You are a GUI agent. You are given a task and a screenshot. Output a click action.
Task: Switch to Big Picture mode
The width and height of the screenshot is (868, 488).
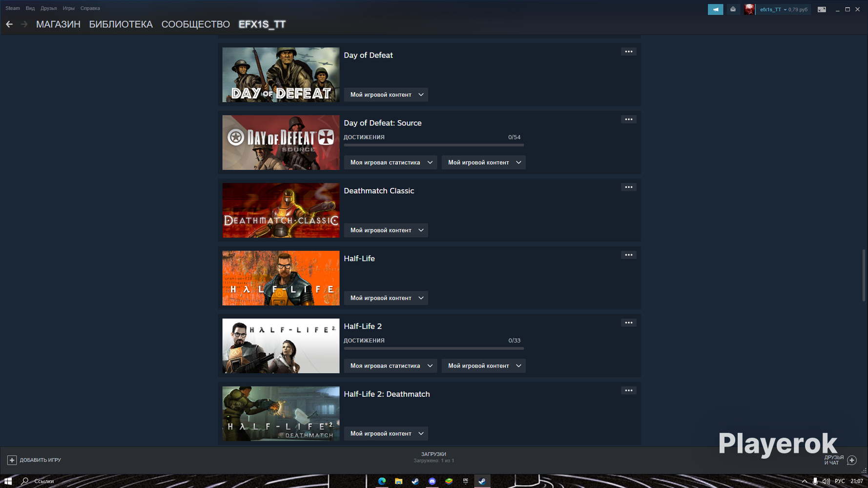[x=822, y=9]
